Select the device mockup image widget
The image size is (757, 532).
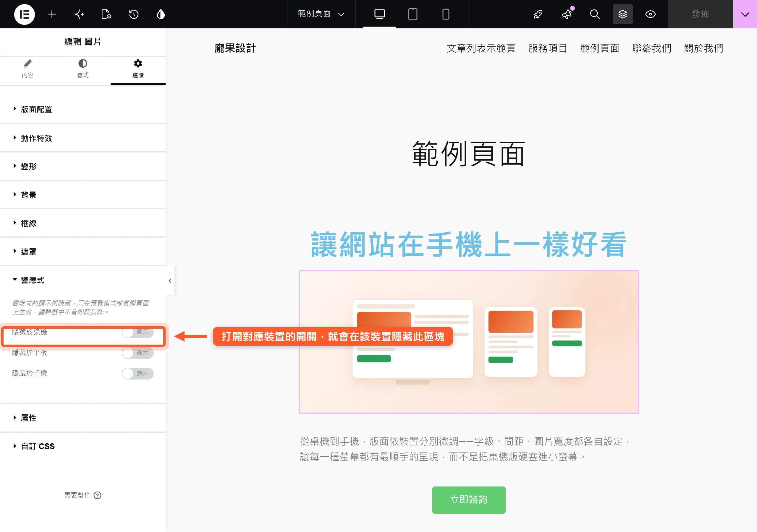(469, 342)
